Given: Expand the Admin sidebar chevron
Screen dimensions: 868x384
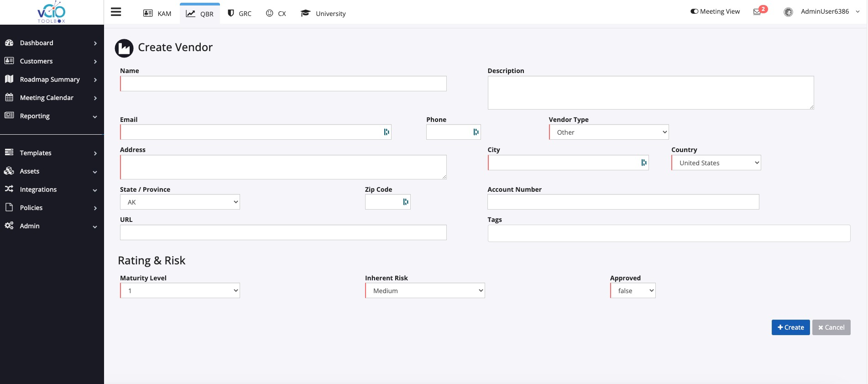Looking at the screenshot, I should click(95, 227).
